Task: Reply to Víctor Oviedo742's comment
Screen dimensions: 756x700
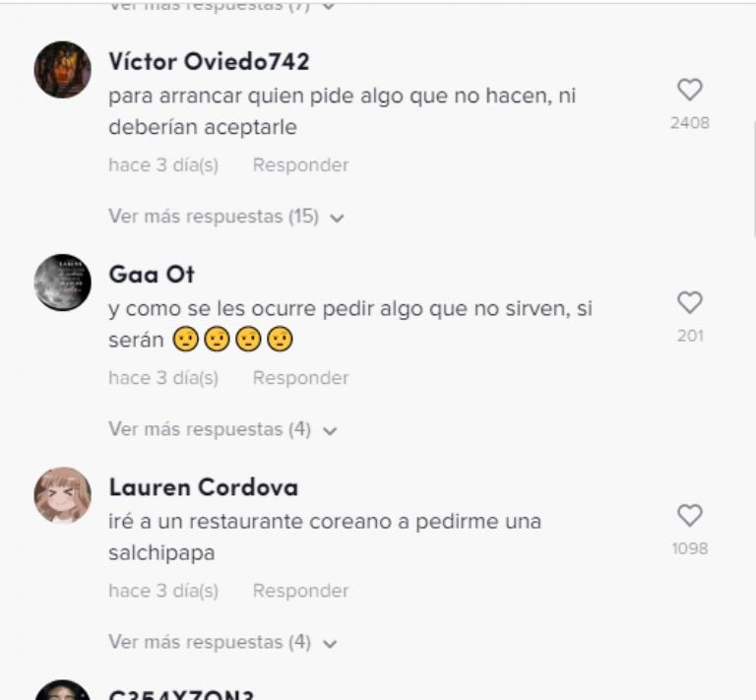Action: click(300, 164)
